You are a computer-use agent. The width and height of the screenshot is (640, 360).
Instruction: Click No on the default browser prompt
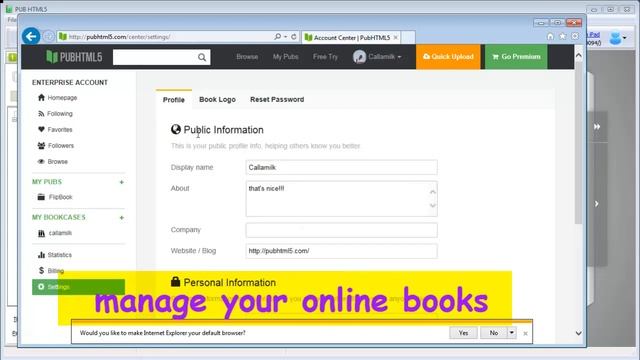[493, 333]
